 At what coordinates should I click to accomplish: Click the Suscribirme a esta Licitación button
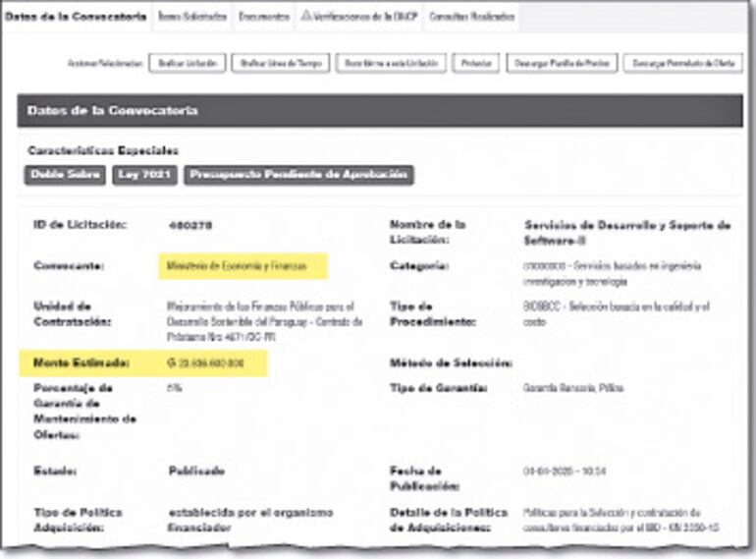[x=392, y=63]
